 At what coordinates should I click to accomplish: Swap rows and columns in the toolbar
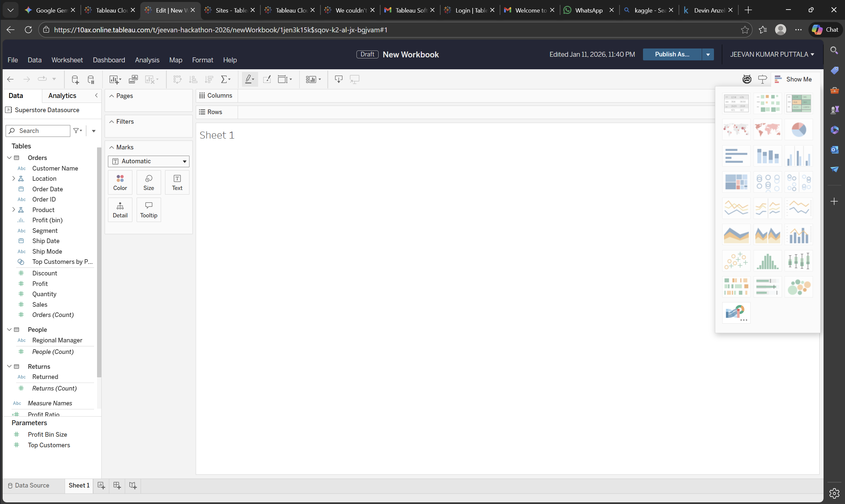[177, 79]
